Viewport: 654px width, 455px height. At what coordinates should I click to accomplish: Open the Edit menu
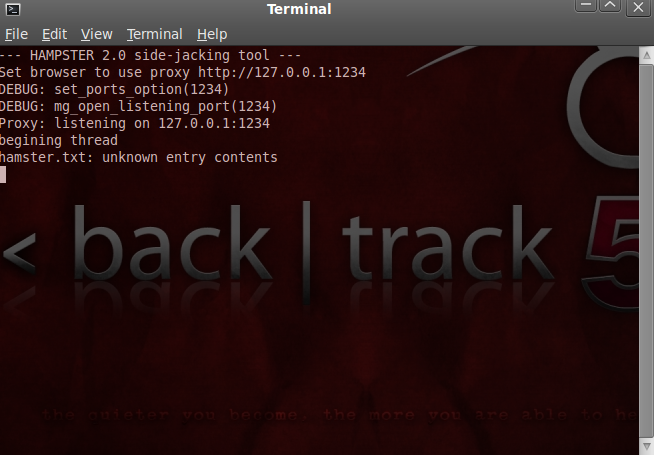click(x=54, y=34)
